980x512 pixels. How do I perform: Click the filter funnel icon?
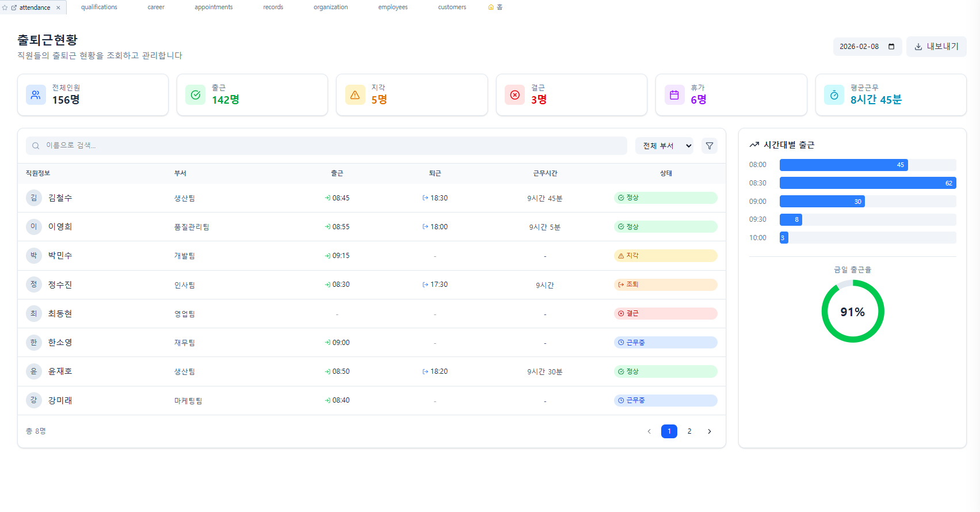click(709, 146)
